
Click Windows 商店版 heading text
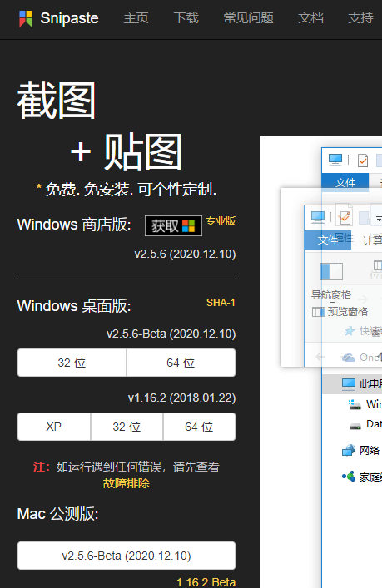(x=74, y=225)
